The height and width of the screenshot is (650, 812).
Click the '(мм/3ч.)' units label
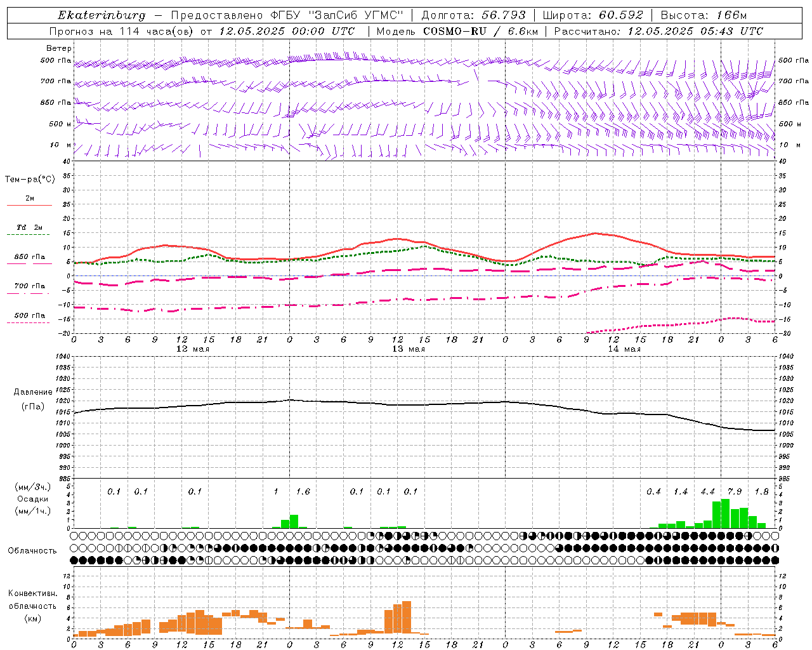click(33, 487)
